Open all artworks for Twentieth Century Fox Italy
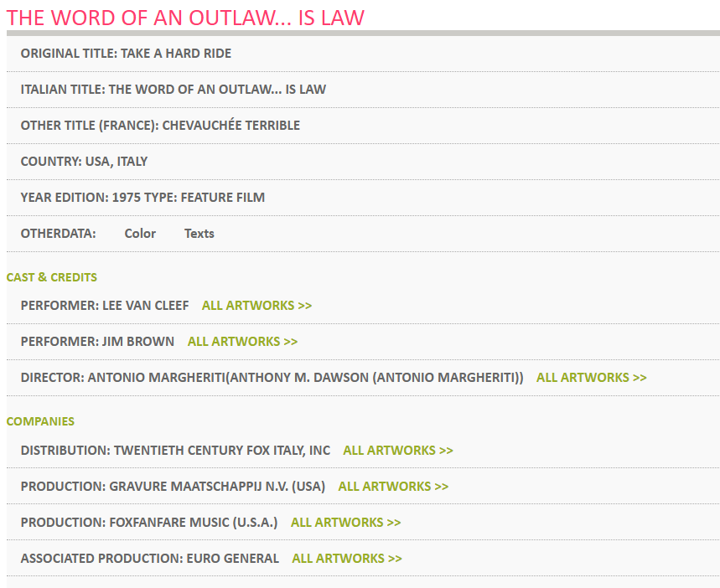This screenshot has width=720, height=588. [x=397, y=451]
